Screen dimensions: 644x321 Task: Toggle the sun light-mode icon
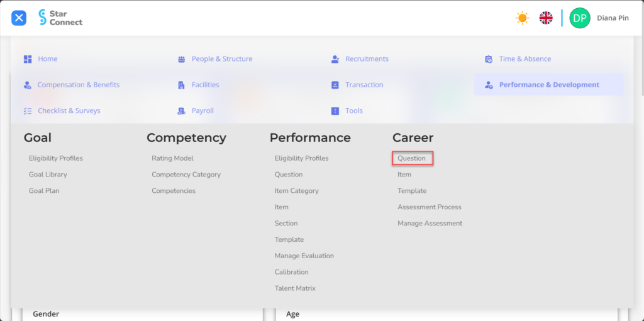523,18
